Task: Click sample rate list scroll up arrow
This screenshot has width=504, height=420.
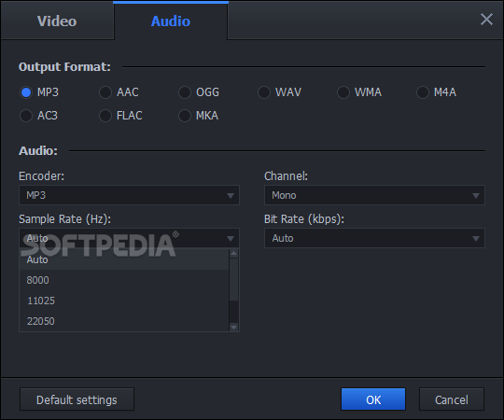Action: 233,254
